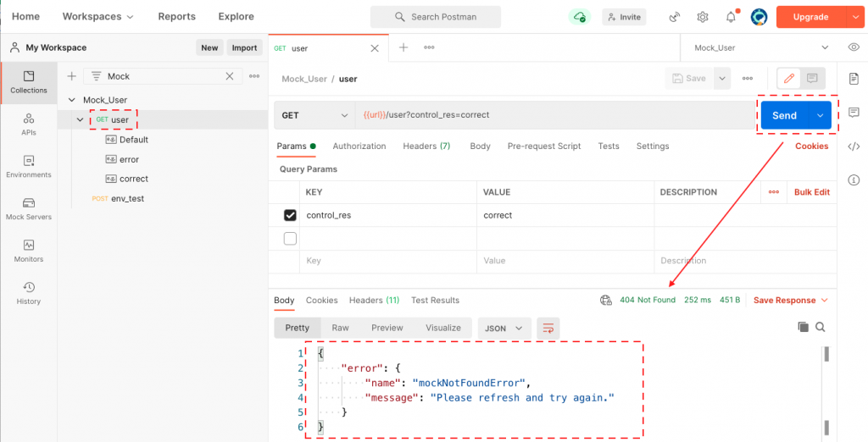The image size is (868, 442).
Task: Open the user avatar menu
Action: pyautogui.click(x=759, y=17)
